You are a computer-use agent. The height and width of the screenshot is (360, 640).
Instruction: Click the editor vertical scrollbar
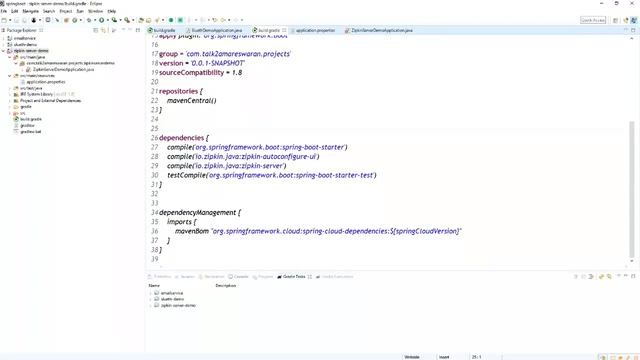(x=632, y=189)
